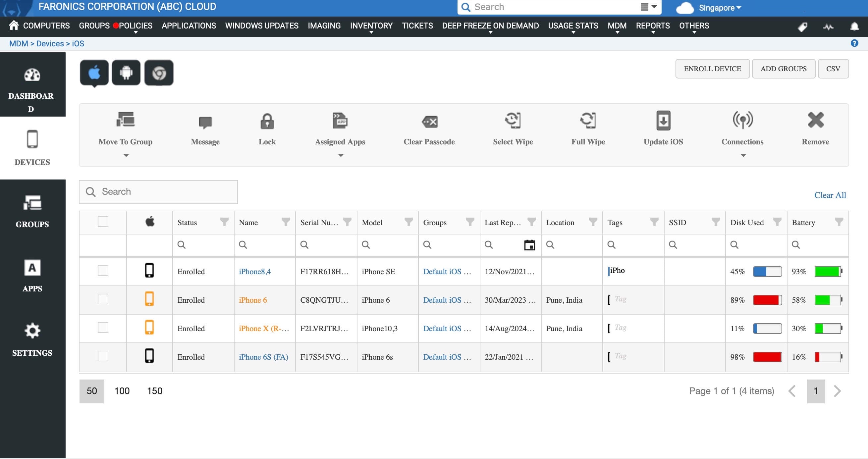
Task: Switch to the Android devices tab
Action: coord(126,73)
